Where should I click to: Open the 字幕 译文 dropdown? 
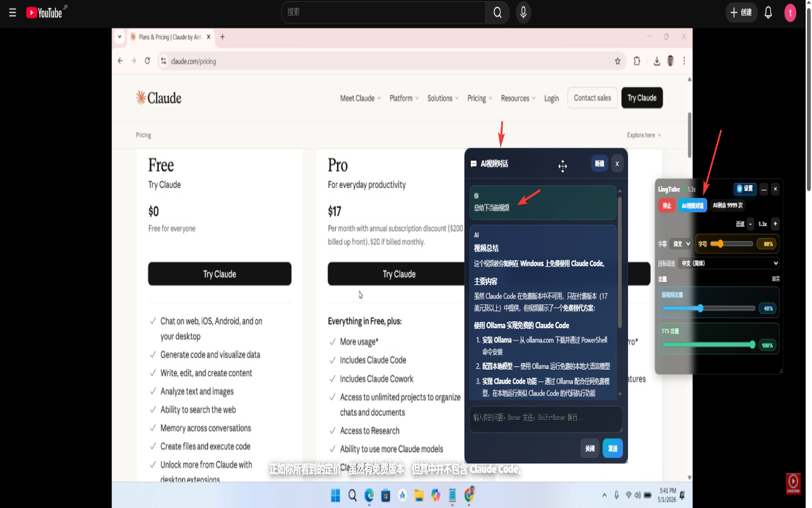point(681,244)
